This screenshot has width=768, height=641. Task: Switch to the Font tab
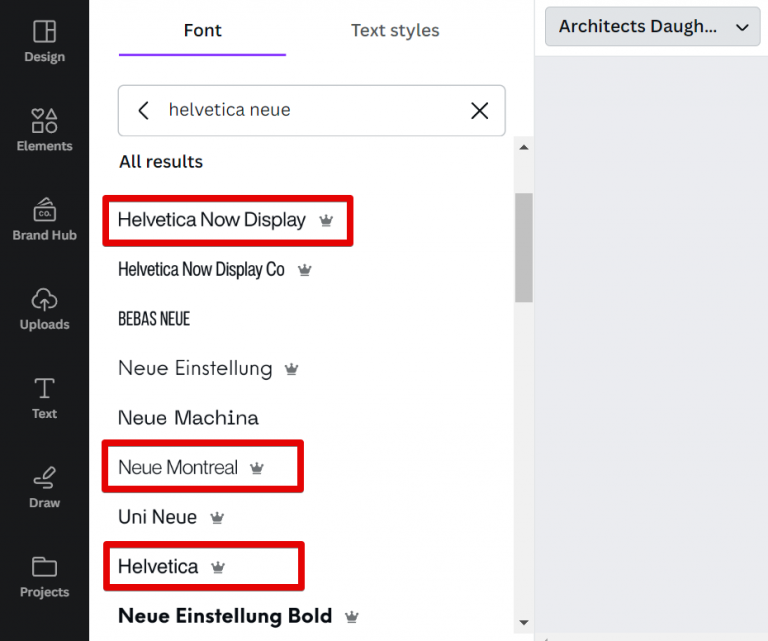(202, 30)
